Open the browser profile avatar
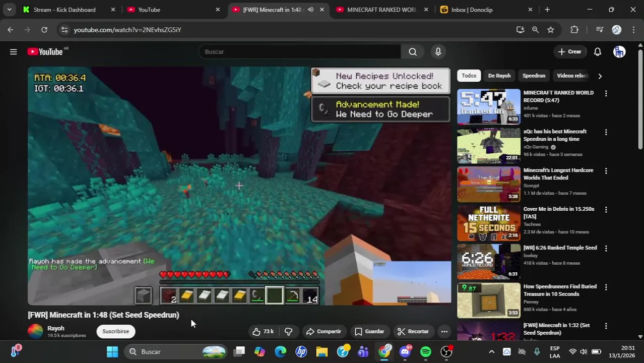644x363 pixels. (x=616, y=30)
